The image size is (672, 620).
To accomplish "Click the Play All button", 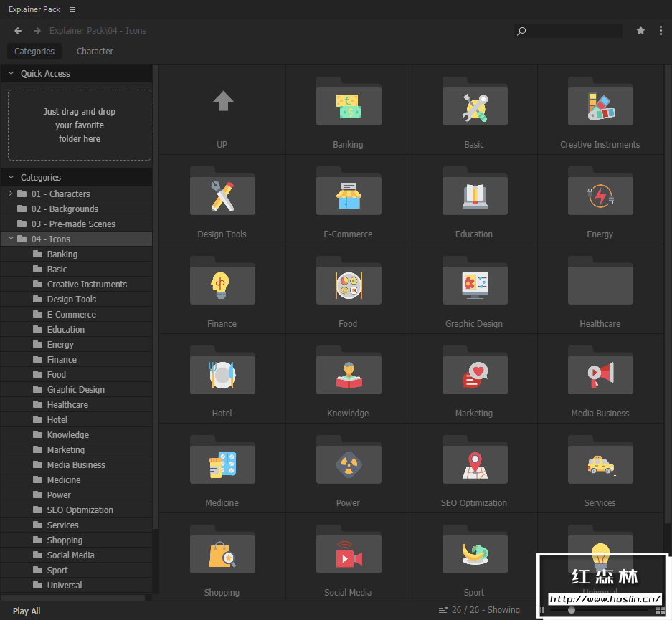I will coord(27,611).
